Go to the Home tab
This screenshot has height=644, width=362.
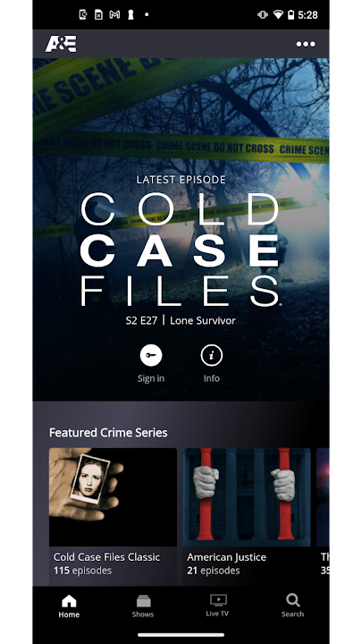tap(69, 606)
